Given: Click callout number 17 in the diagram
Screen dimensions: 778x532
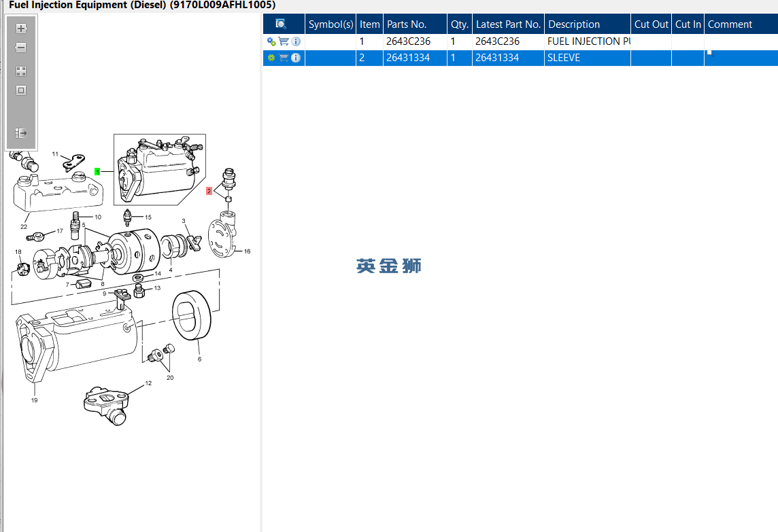Looking at the screenshot, I should click(60, 231).
